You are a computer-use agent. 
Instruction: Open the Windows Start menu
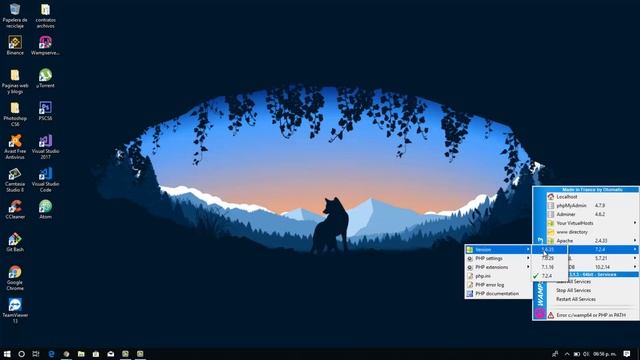[x=7, y=354]
